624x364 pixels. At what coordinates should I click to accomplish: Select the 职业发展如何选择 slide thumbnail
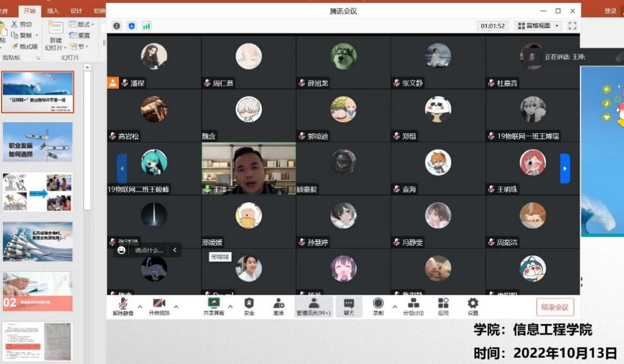[37, 142]
